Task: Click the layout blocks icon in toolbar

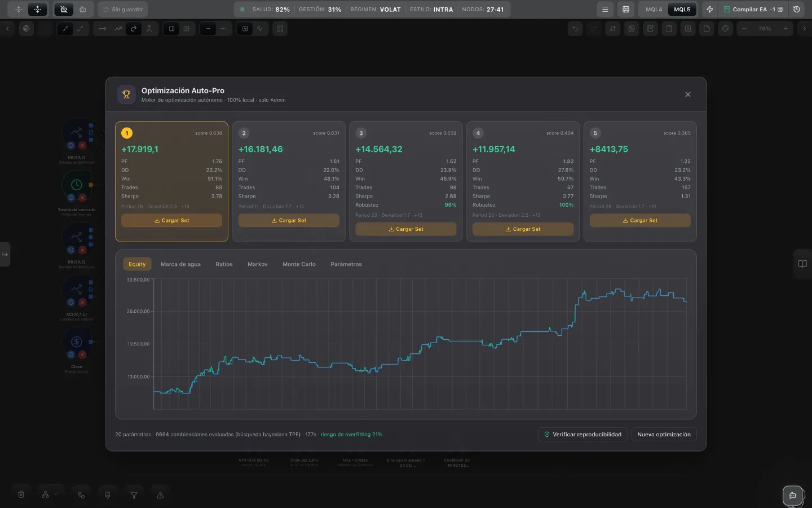Action: (280, 29)
